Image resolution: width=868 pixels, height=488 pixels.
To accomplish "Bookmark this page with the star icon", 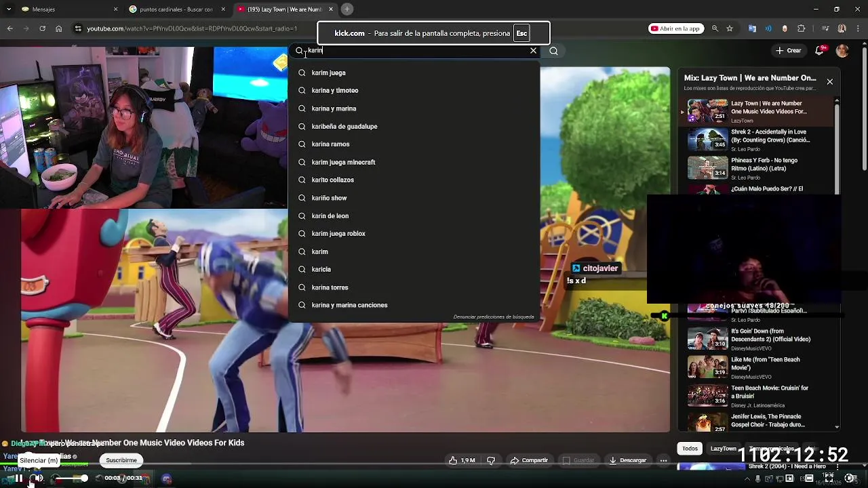I will pos(730,28).
